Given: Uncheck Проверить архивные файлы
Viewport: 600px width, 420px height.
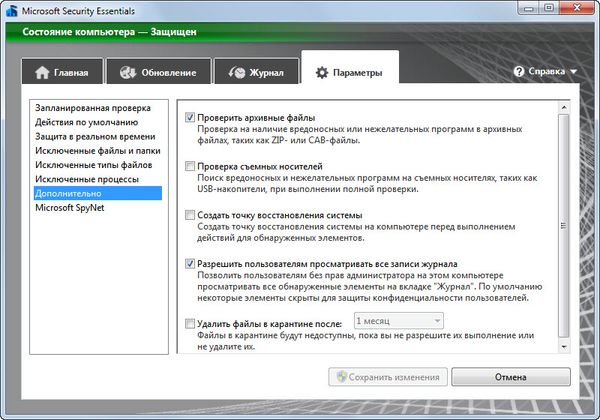Looking at the screenshot, I should [190, 117].
